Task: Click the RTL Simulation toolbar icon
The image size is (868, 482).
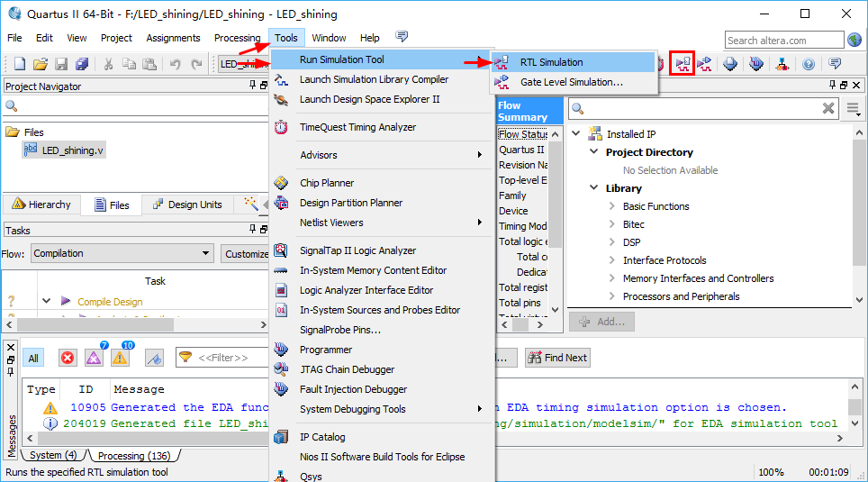Action: pos(683,64)
